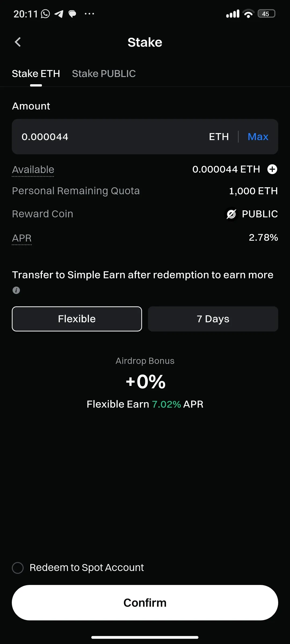Select the 7 Days staking term

213,319
